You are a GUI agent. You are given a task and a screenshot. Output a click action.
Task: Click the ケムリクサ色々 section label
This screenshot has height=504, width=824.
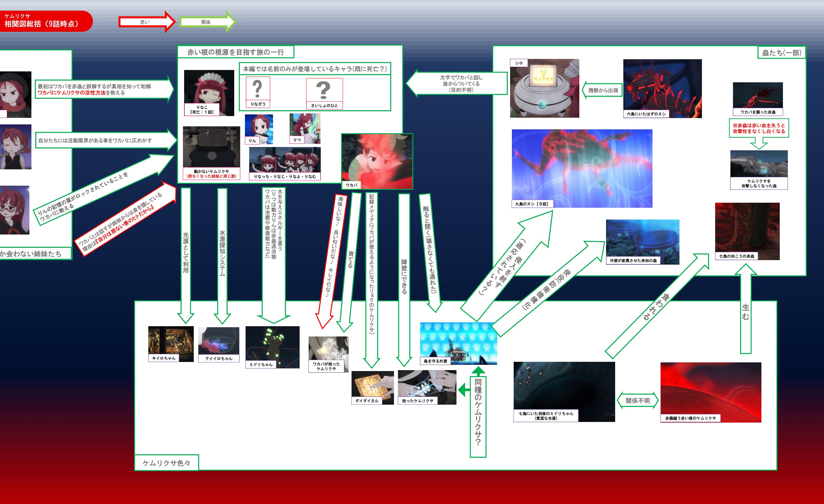167,463
